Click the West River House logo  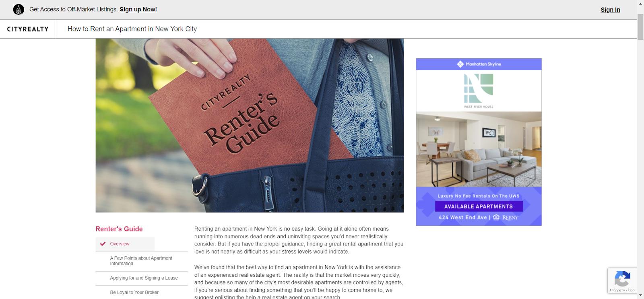coord(479,91)
